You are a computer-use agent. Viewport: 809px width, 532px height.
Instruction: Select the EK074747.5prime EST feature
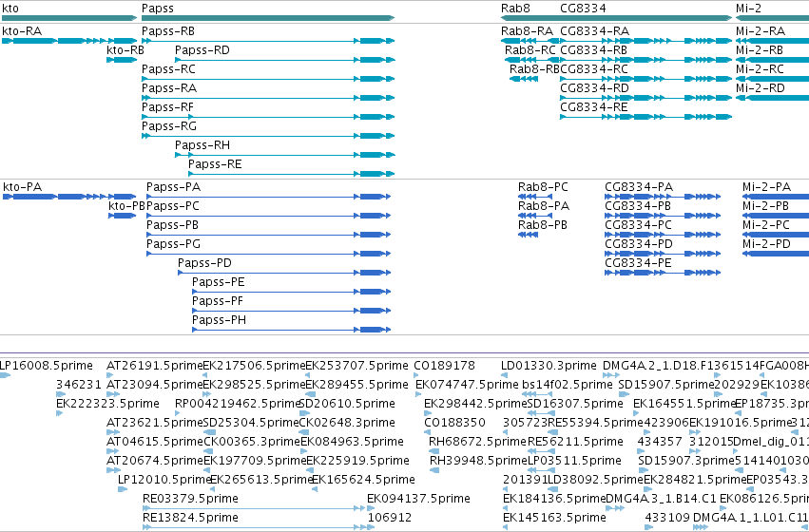point(417,394)
